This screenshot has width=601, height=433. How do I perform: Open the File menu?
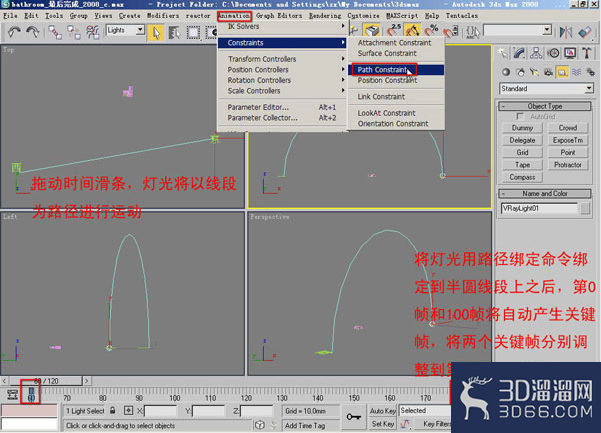click(x=10, y=16)
